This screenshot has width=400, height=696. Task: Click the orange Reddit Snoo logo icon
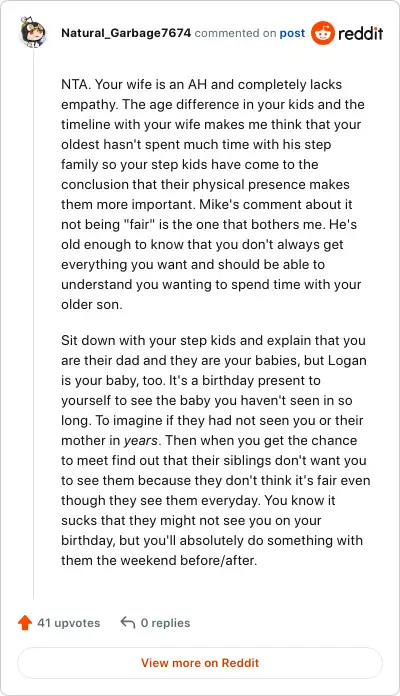click(x=323, y=33)
